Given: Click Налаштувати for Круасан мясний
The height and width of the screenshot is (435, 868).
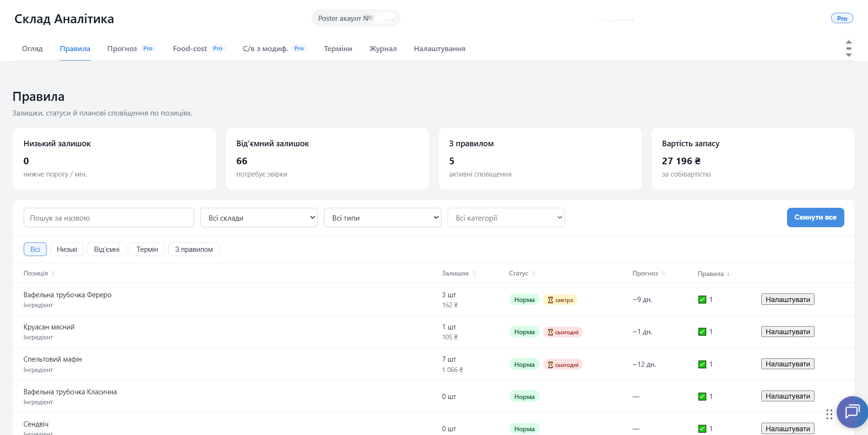Looking at the screenshot, I should pyautogui.click(x=788, y=332).
